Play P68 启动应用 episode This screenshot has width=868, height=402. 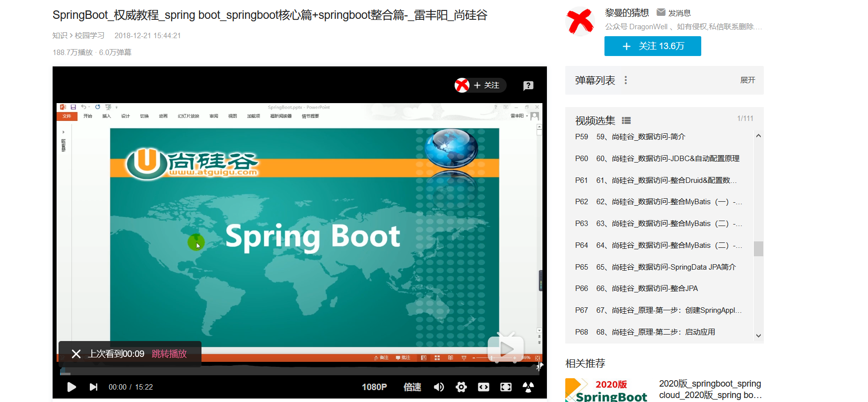[x=659, y=332]
